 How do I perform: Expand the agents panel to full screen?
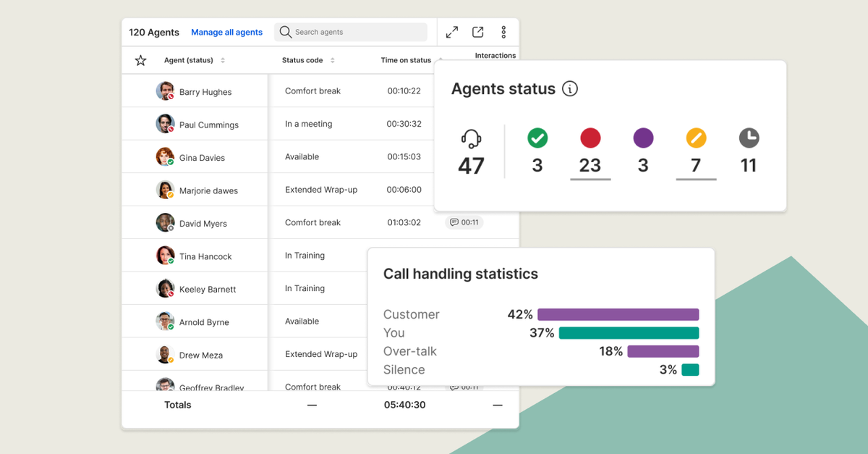[452, 32]
